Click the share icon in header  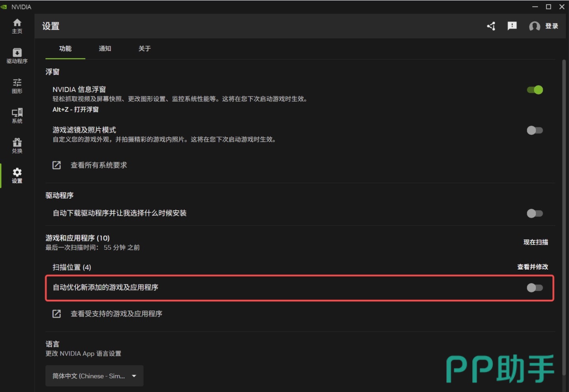point(491,26)
